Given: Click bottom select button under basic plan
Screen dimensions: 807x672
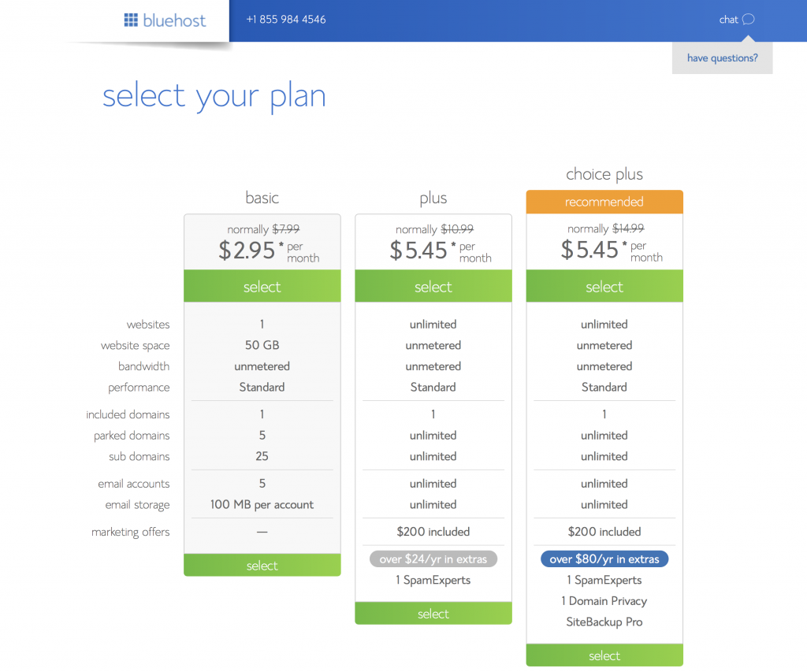Looking at the screenshot, I should tap(262, 566).
